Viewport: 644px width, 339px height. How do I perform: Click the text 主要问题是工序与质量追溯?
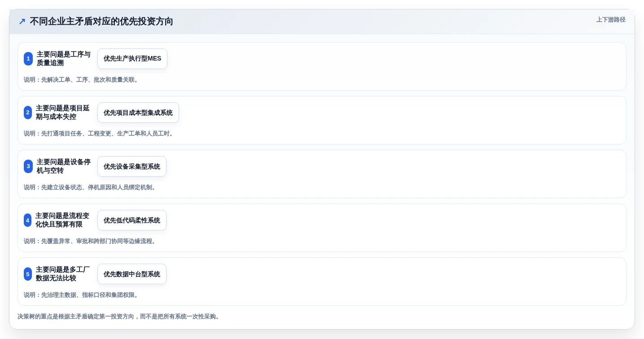[x=64, y=59]
